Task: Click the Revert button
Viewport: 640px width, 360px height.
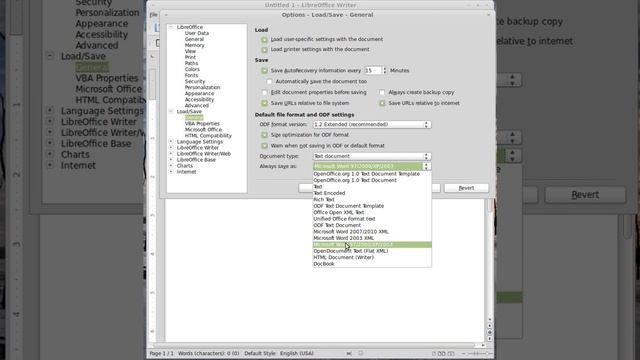Action: (466, 188)
